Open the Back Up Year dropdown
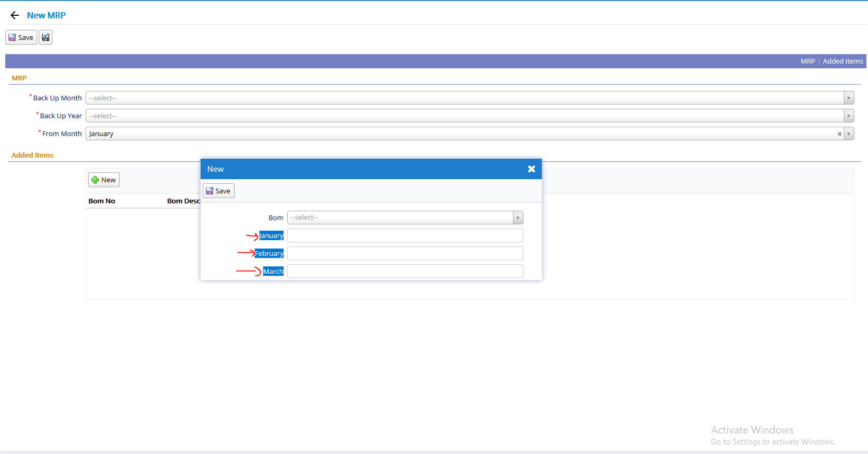This screenshot has height=454, width=868. pyautogui.click(x=469, y=116)
